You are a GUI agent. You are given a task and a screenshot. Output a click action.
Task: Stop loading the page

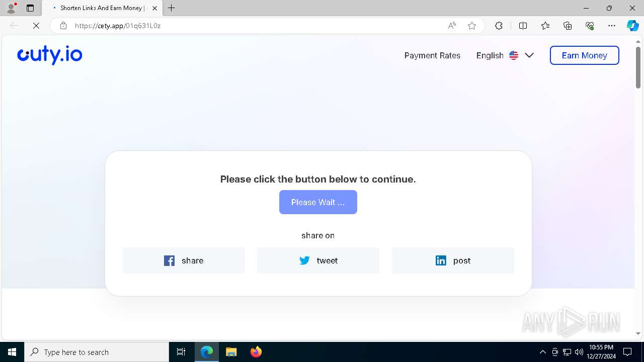[x=36, y=26]
